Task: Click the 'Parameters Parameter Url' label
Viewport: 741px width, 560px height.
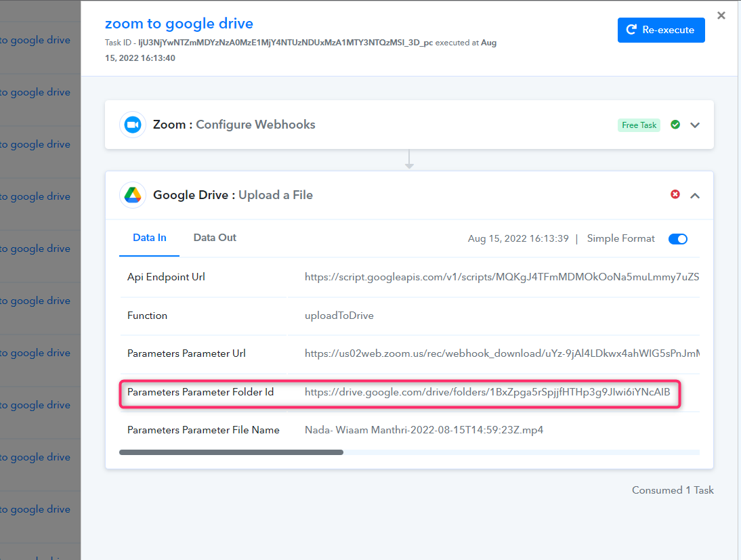Action: [x=186, y=353]
